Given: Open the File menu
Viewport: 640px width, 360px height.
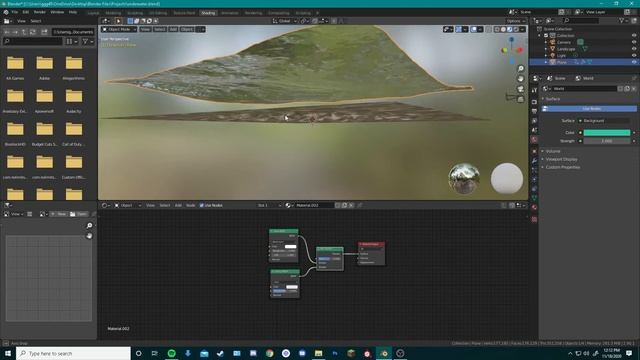Looking at the screenshot, I should (15, 12).
